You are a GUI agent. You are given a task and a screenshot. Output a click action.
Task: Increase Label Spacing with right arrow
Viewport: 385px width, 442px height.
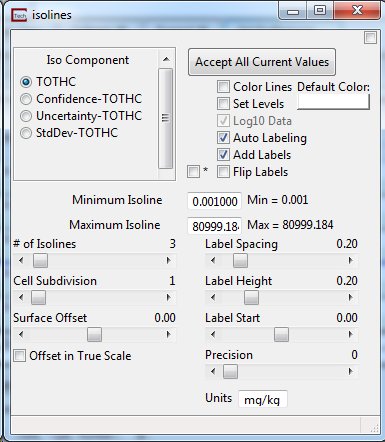[x=350, y=260]
